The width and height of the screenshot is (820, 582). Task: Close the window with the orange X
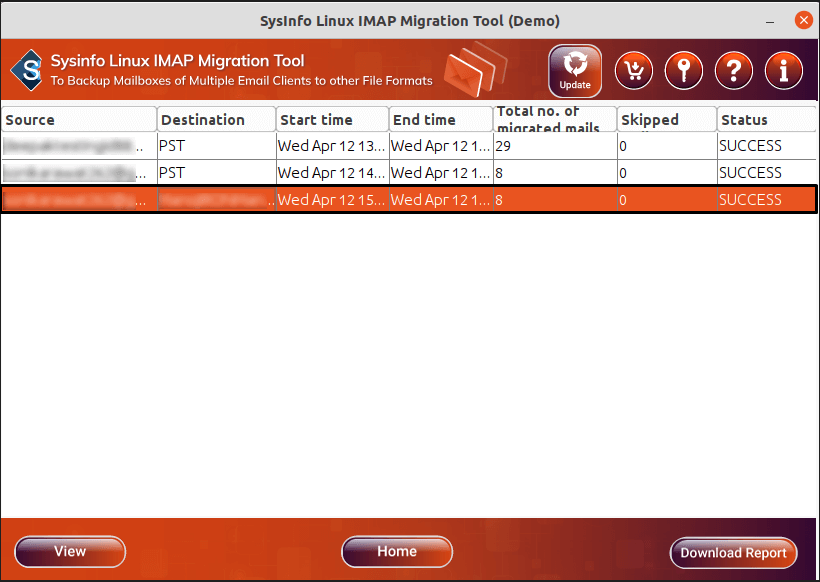[803, 20]
